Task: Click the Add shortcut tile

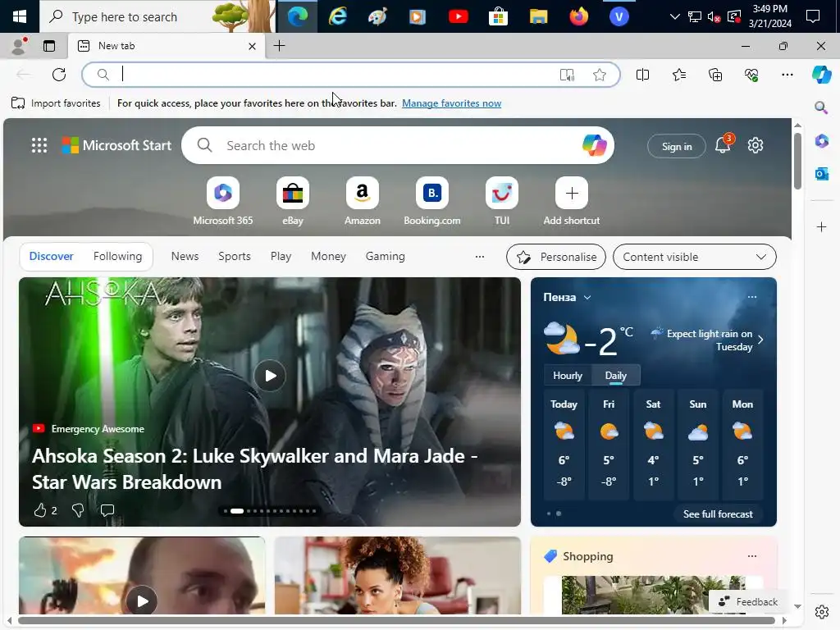Action: [x=572, y=201]
